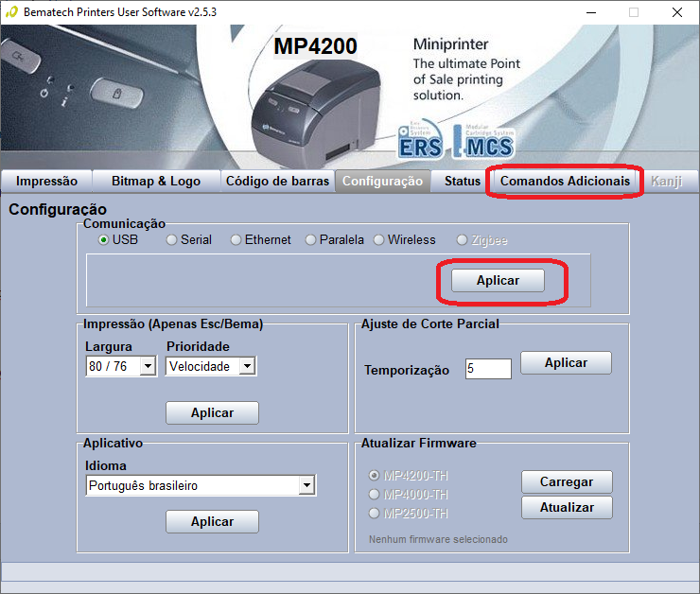Image resolution: width=700 pixels, height=594 pixels.
Task: Apply the Ajuste de Corte Parcial setting
Action: 566,363
